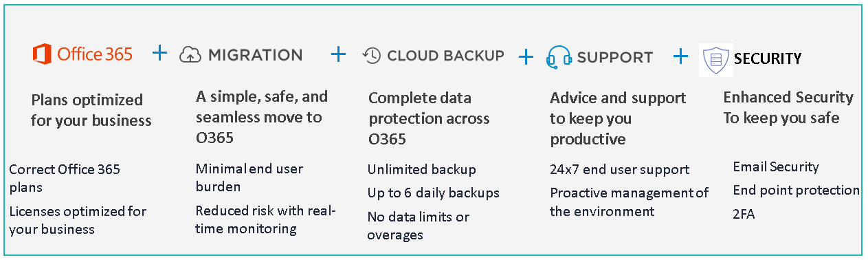Click the Migration cloud upload icon
The width and height of the screenshot is (868, 260).
(x=190, y=56)
